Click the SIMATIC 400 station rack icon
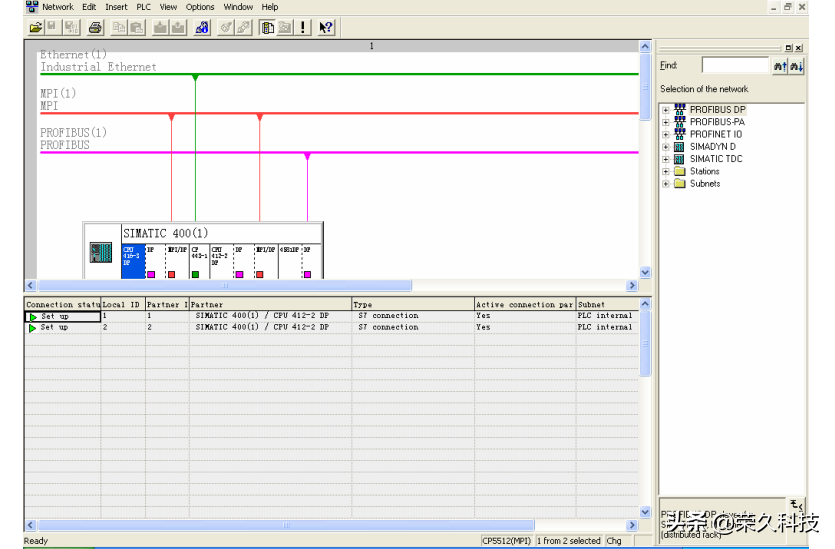Screen dimensions: 835x549 click(101, 253)
